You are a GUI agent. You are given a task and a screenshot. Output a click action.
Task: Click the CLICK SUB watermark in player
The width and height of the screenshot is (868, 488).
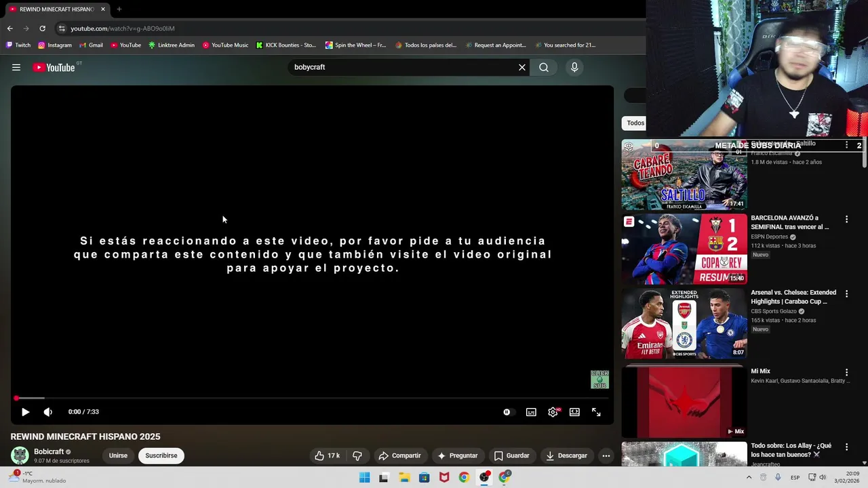[599, 380]
